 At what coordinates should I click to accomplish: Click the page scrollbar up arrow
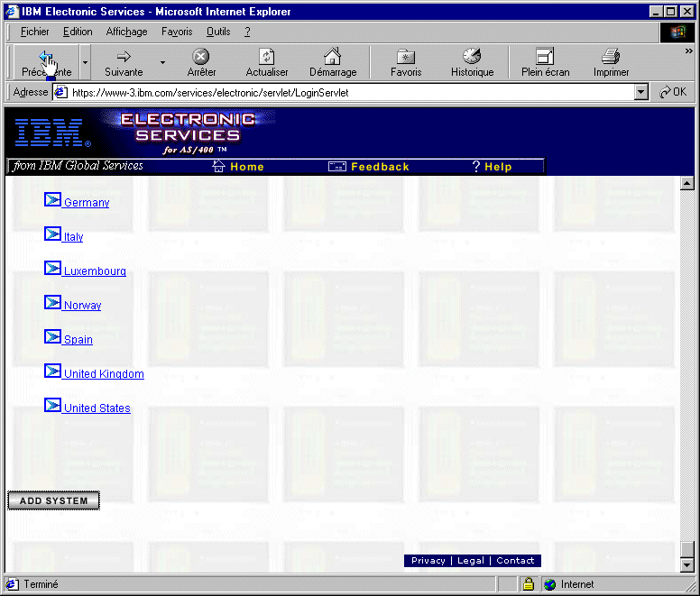coord(687,183)
